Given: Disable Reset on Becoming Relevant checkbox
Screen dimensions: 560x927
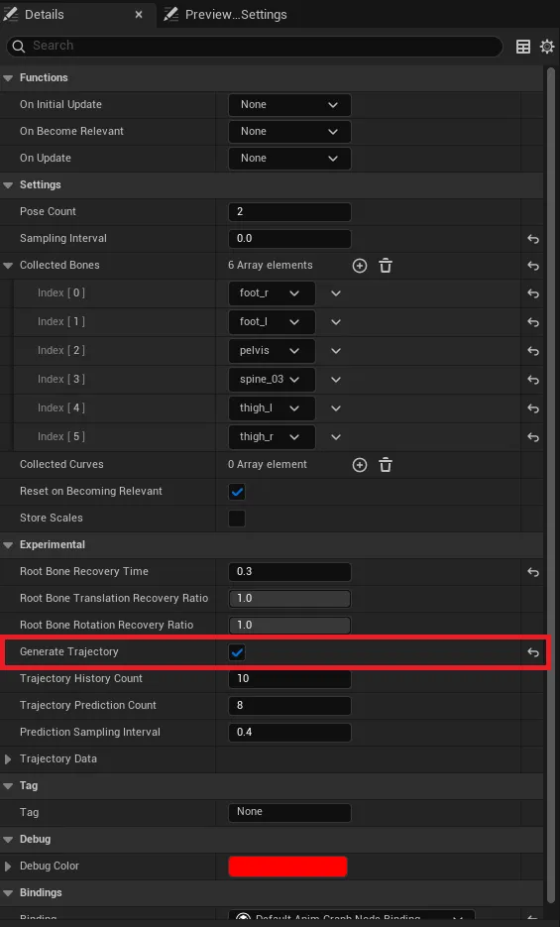Looking at the screenshot, I should (x=237, y=492).
